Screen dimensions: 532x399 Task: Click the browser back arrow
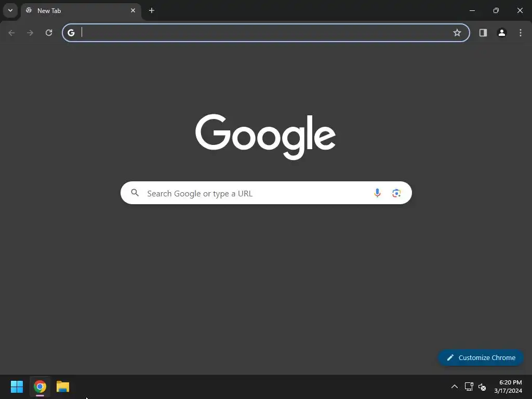(x=11, y=33)
